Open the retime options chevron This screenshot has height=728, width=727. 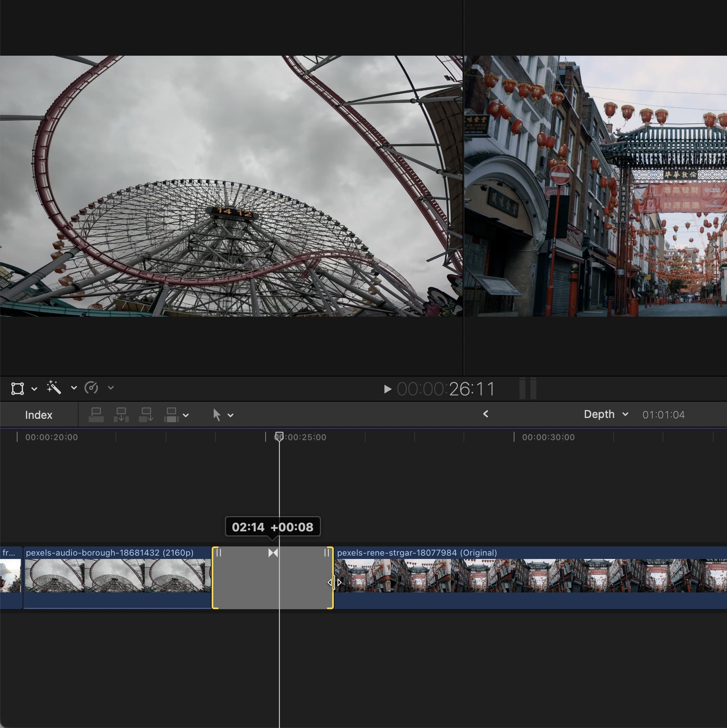click(110, 388)
